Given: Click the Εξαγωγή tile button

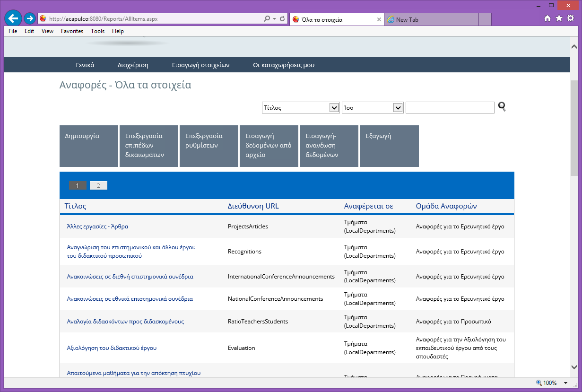Looking at the screenshot, I should [389, 146].
